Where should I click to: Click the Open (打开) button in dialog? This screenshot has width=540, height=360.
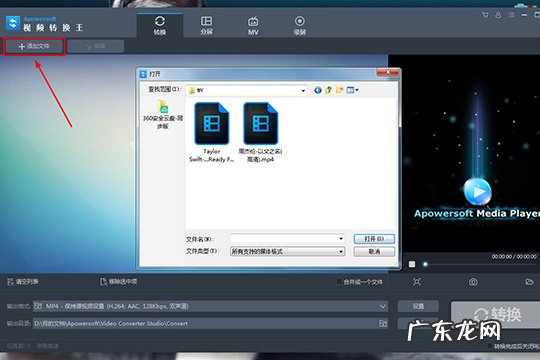point(374,239)
